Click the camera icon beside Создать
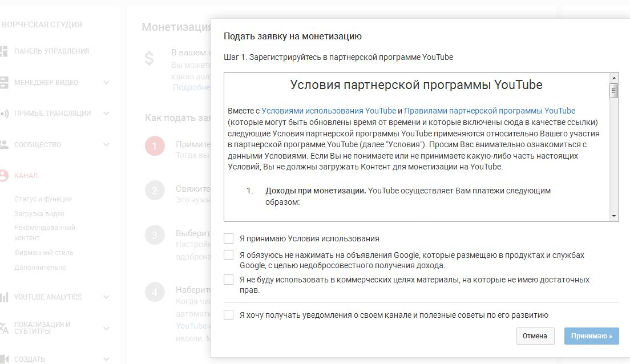The image size is (630, 364). click(x=4, y=359)
